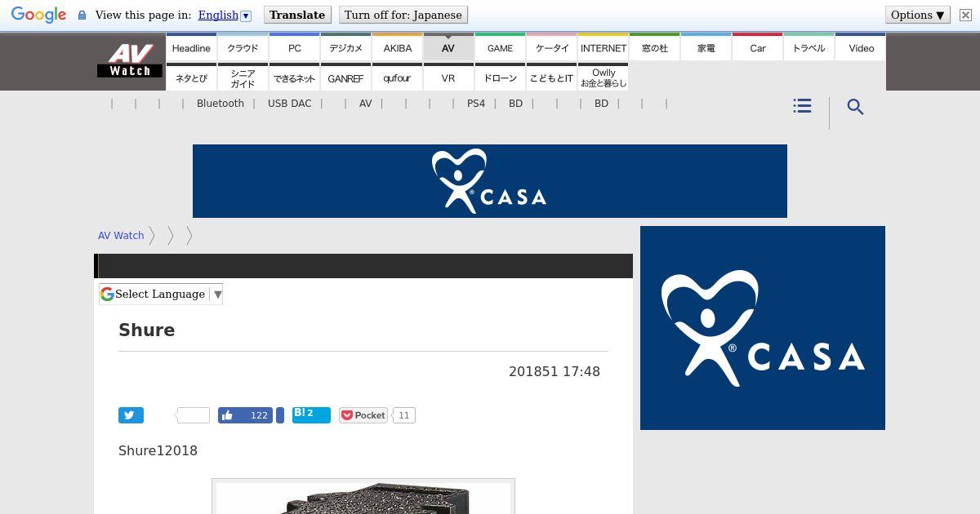Click the Pocket count bubble showing 11

click(x=403, y=415)
